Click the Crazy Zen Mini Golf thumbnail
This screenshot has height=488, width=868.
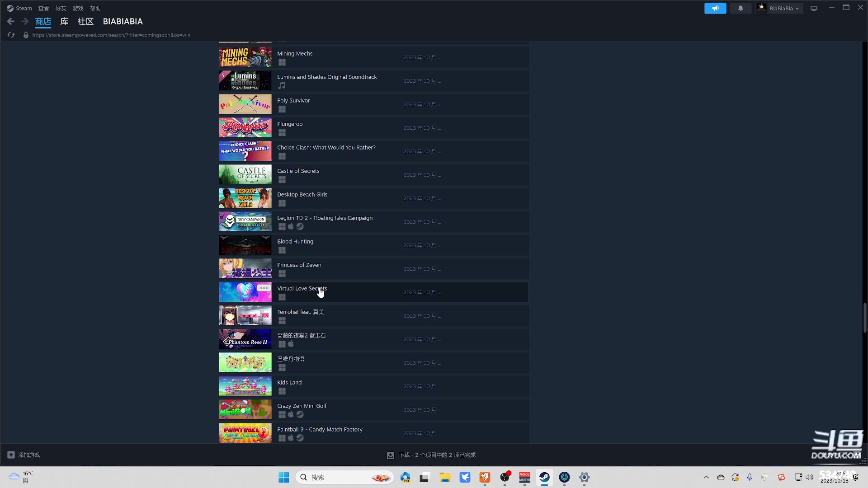pos(245,409)
